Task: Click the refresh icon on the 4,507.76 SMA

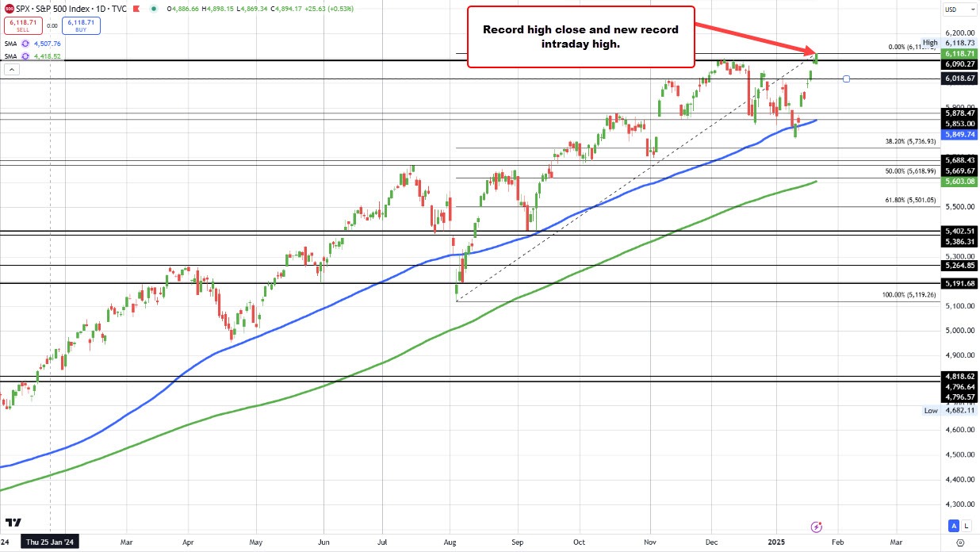Action: click(25, 44)
